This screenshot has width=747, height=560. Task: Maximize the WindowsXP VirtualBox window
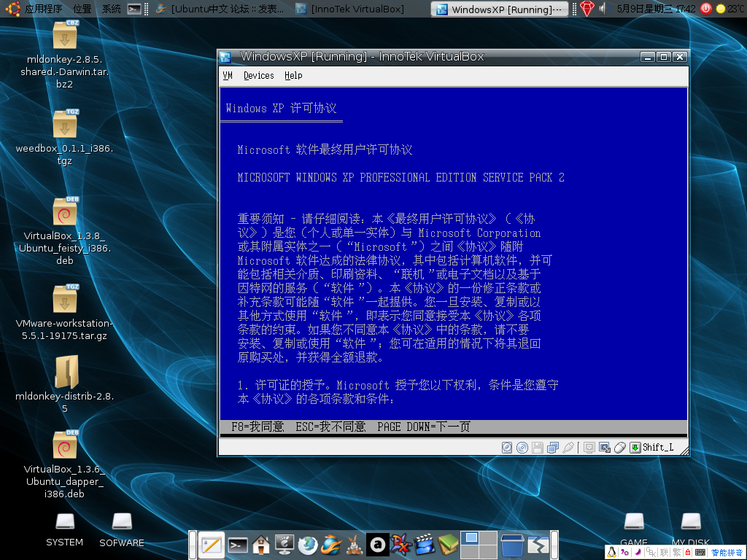664,57
